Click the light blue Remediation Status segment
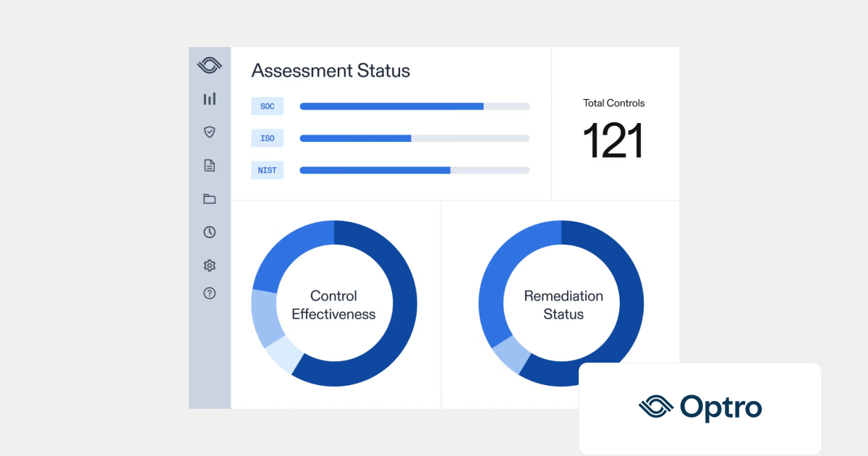Viewport: 868px width, 456px height. tap(511, 355)
